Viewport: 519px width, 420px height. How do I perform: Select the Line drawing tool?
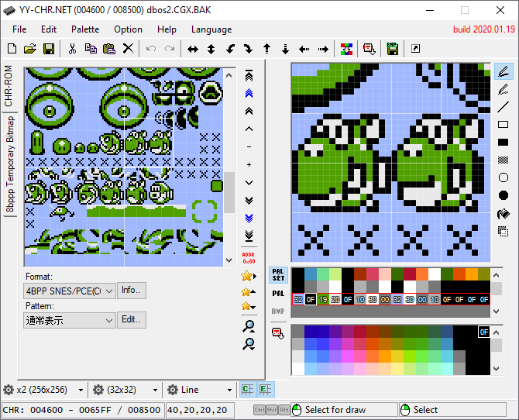[x=503, y=107]
